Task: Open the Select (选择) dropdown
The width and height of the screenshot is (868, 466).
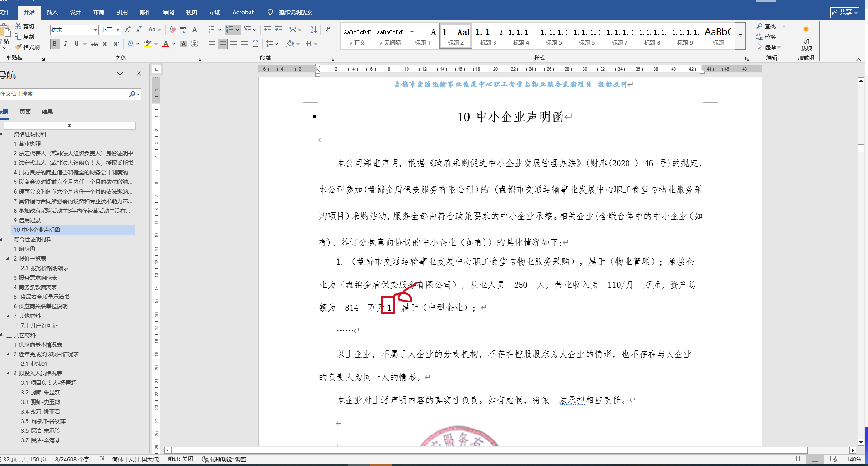Action: click(x=769, y=47)
